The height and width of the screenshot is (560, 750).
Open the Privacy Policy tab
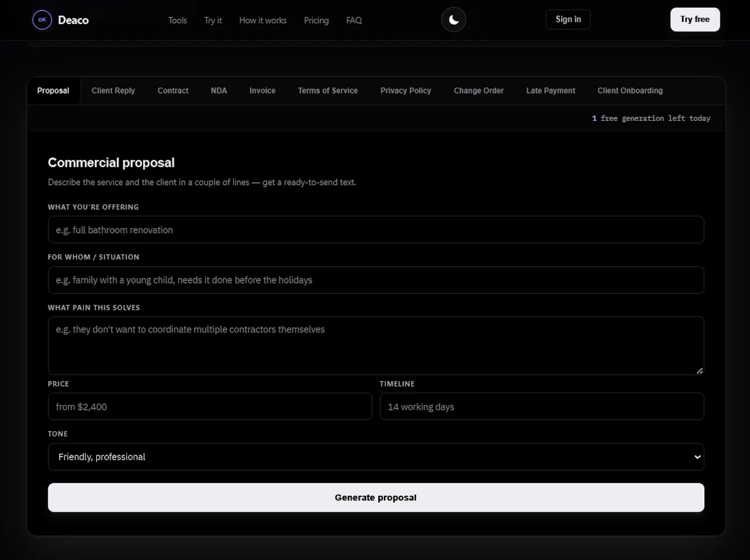(406, 90)
